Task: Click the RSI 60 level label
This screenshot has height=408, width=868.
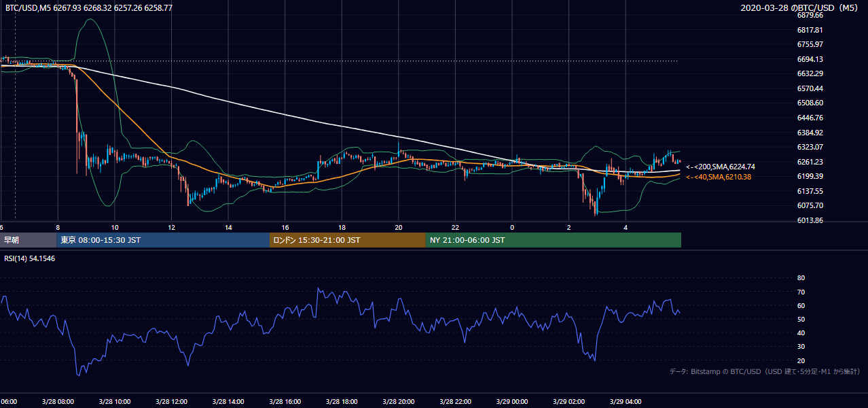Action: [x=801, y=305]
